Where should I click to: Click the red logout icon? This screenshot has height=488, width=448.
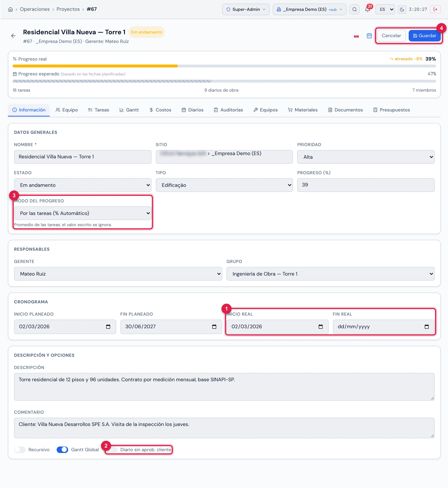point(435,9)
